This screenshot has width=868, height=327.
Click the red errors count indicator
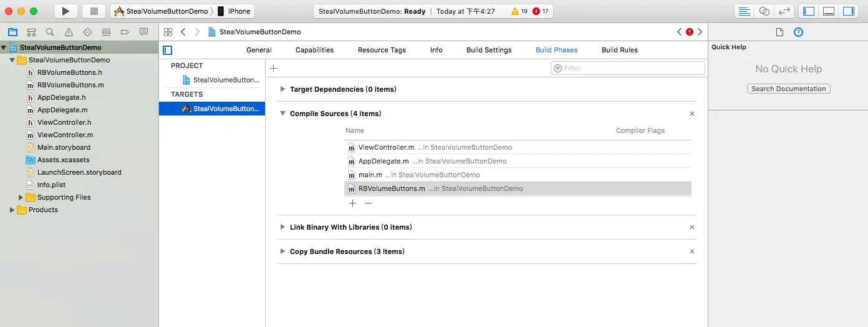tap(541, 11)
